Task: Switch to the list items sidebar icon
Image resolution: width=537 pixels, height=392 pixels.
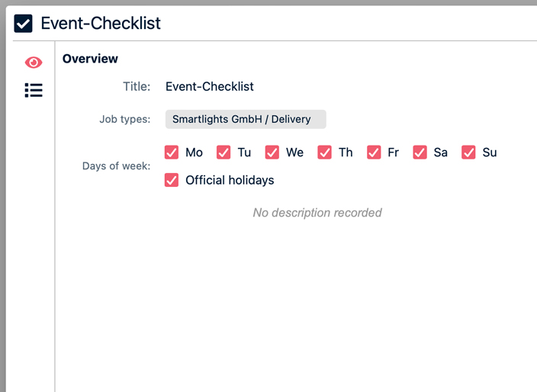Action: point(34,91)
